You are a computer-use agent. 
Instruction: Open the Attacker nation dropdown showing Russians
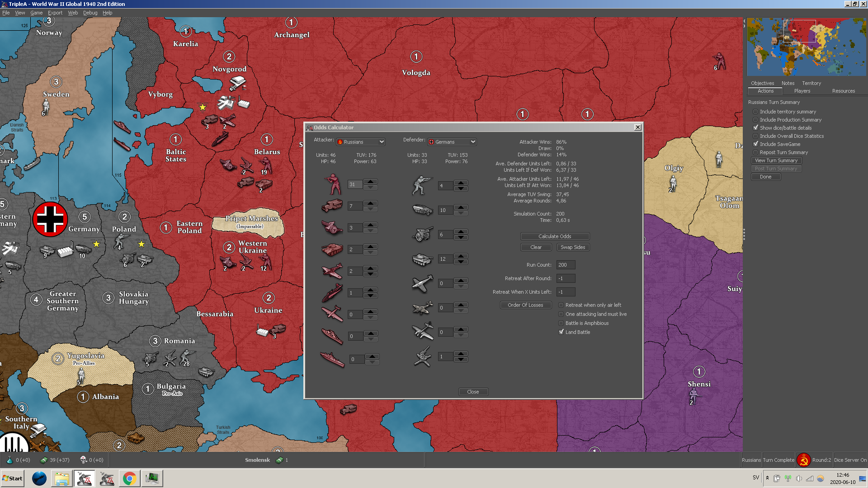361,142
